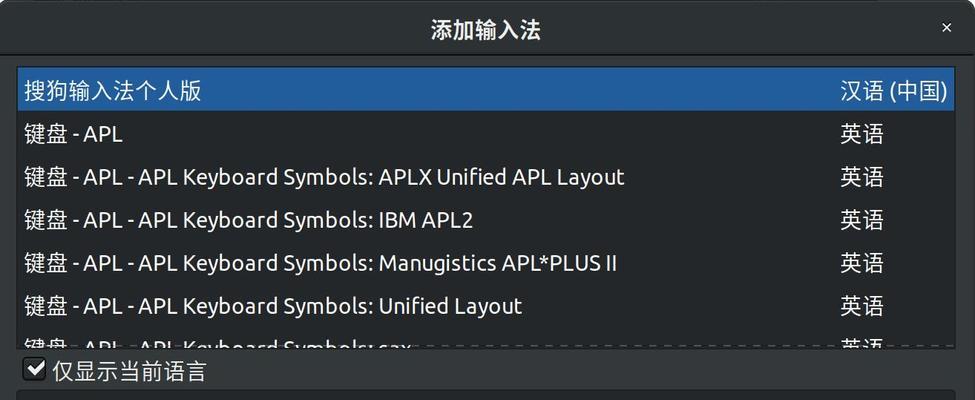The height and width of the screenshot is (400, 975).
Task: Select Manugistics APL*PLUS II keyboard layout
Action: coord(486,263)
